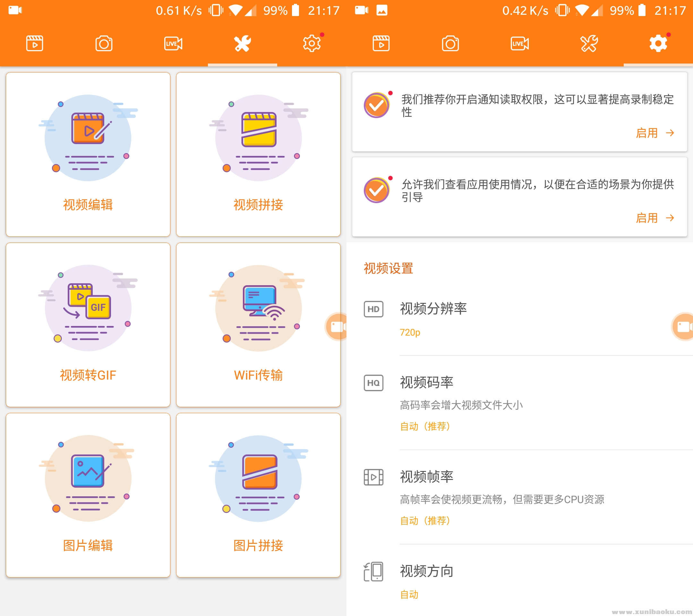693x616 pixels.
Task: Open video frame rate 自动（推荐）selector
Action: 425,520
